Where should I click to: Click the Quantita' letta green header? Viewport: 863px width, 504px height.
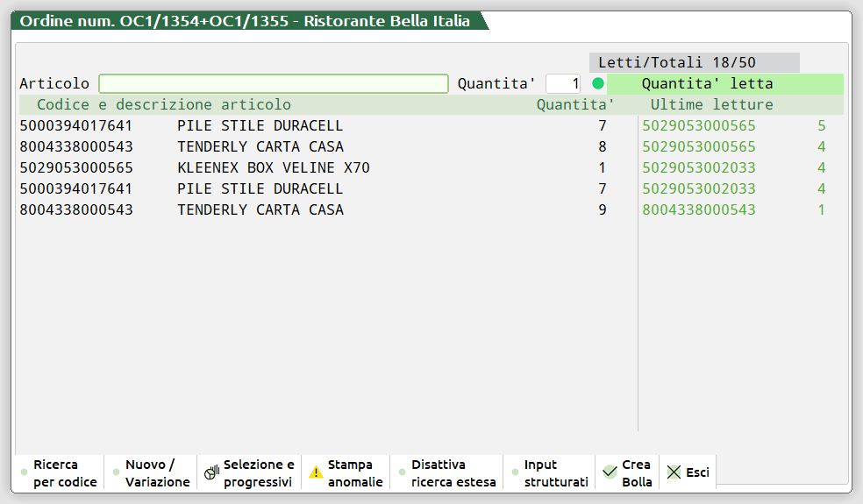(707, 84)
